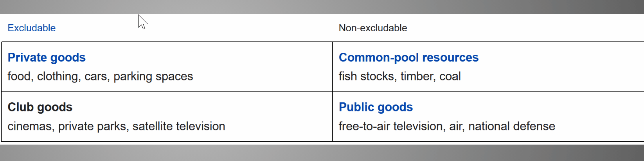Click the Club goods heading
Image resolution: width=644 pixels, height=161 pixels.
(x=40, y=107)
